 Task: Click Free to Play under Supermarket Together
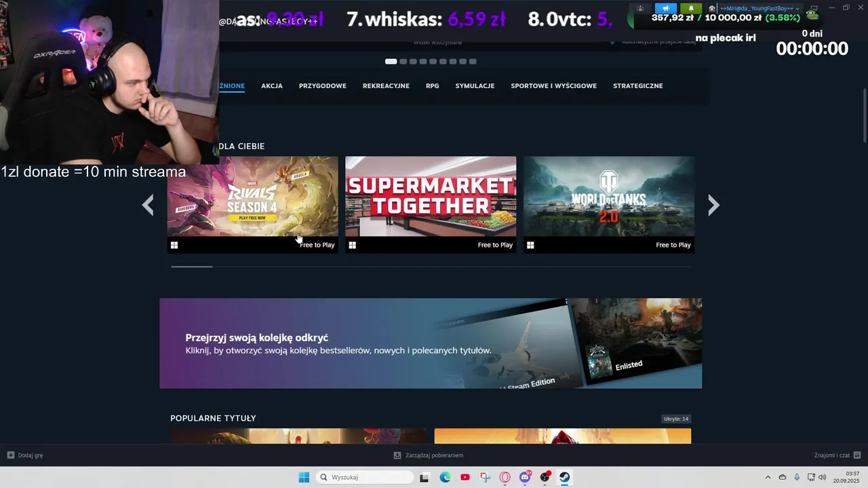495,245
